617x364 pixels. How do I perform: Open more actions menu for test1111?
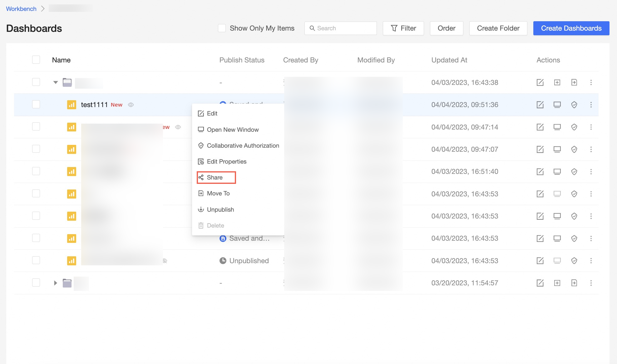click(x=591, y=105)
